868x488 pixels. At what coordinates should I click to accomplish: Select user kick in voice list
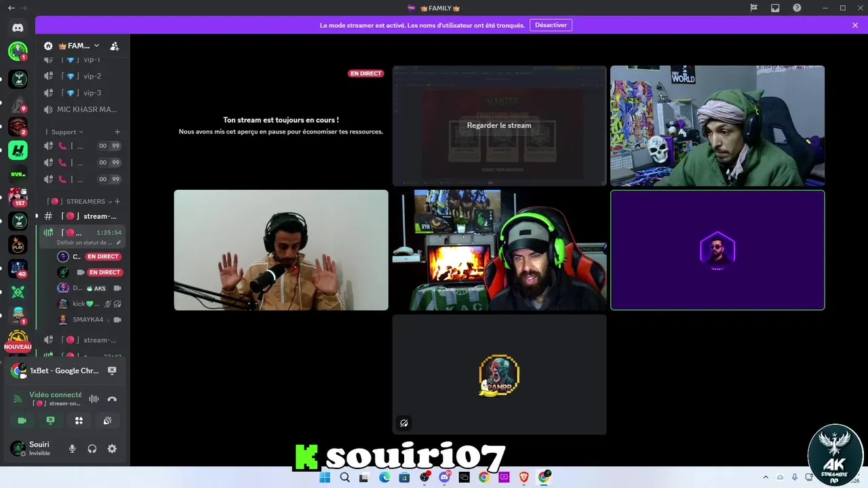pos(89,304)
